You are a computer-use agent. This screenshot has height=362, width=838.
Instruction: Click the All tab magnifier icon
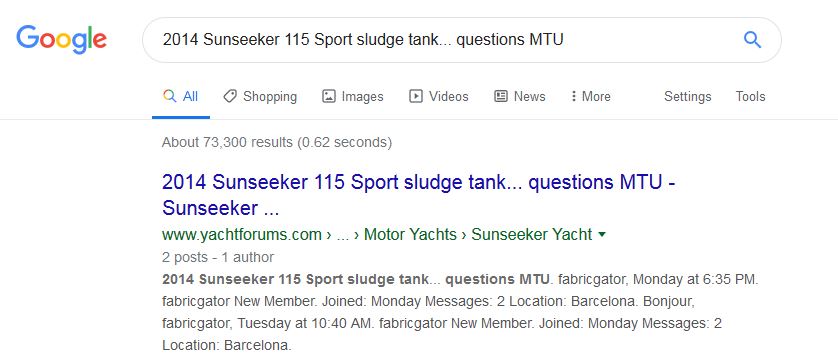click(x=169, y=96)
